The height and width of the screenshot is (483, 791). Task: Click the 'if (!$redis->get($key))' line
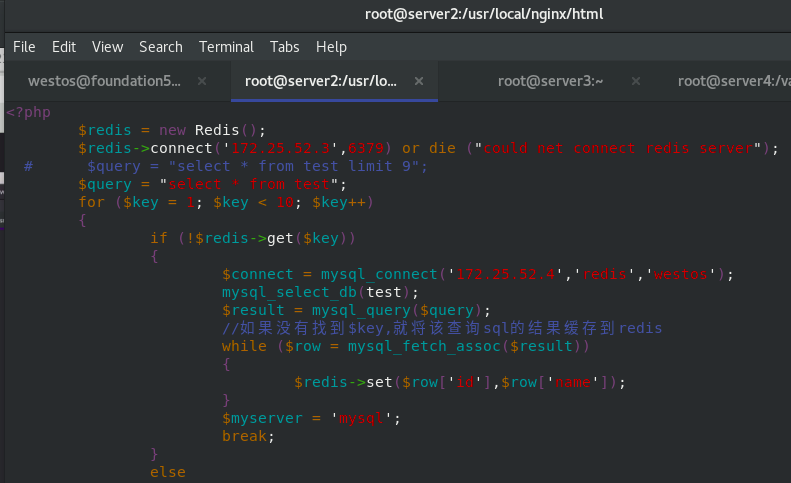[253, 238]
